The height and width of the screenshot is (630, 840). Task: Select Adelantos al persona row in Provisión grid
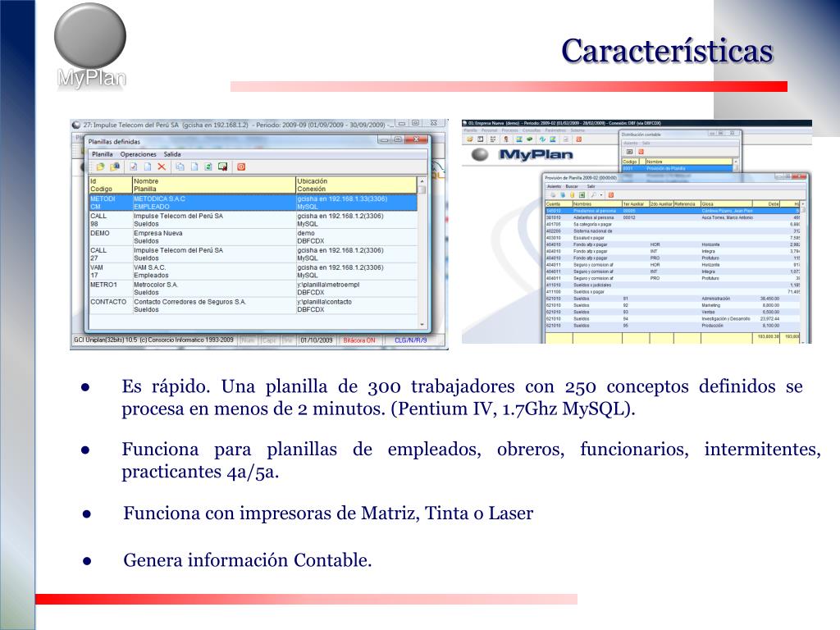tap(673, 217)
